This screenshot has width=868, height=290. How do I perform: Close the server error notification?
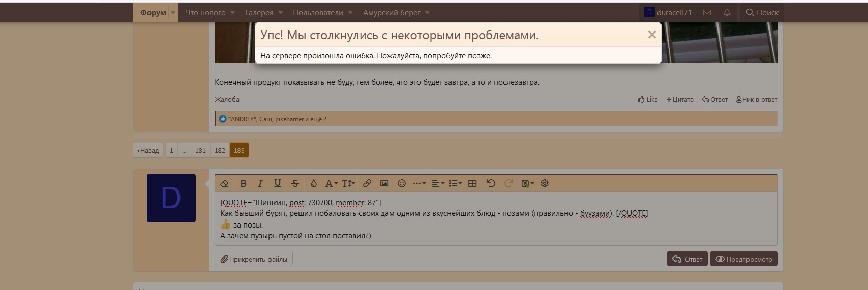tap(652, 35)
